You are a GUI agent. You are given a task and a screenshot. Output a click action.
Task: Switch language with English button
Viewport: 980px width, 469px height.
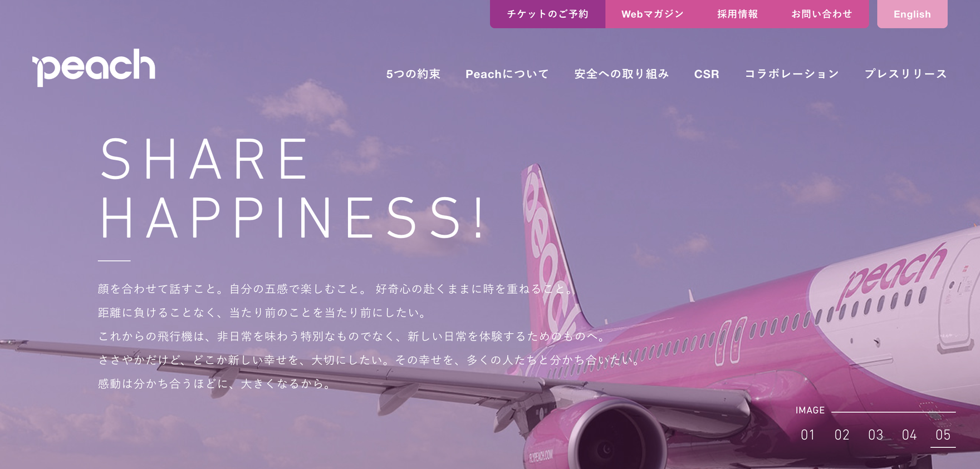click(x=912, y=14)
